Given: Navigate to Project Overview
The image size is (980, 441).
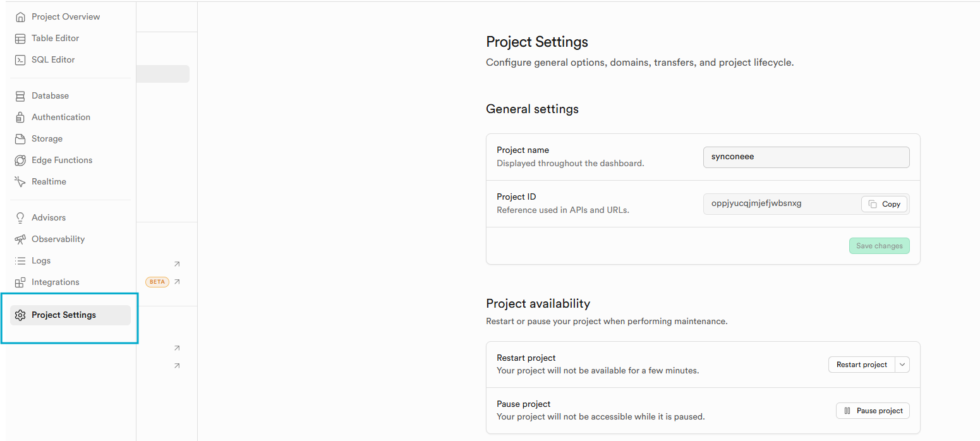Looking at the screenshot, I should click(x=21, y=16).
